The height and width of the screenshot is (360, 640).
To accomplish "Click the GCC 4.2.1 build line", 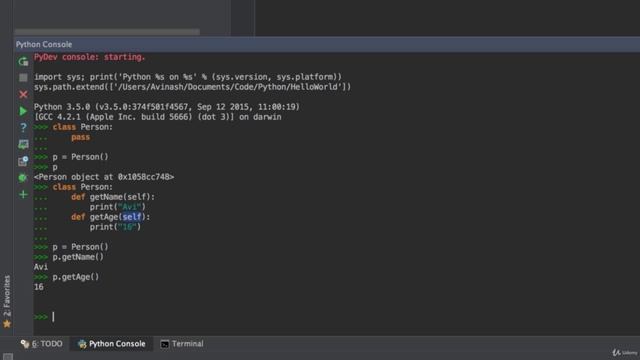I will (x=158, y=117).
